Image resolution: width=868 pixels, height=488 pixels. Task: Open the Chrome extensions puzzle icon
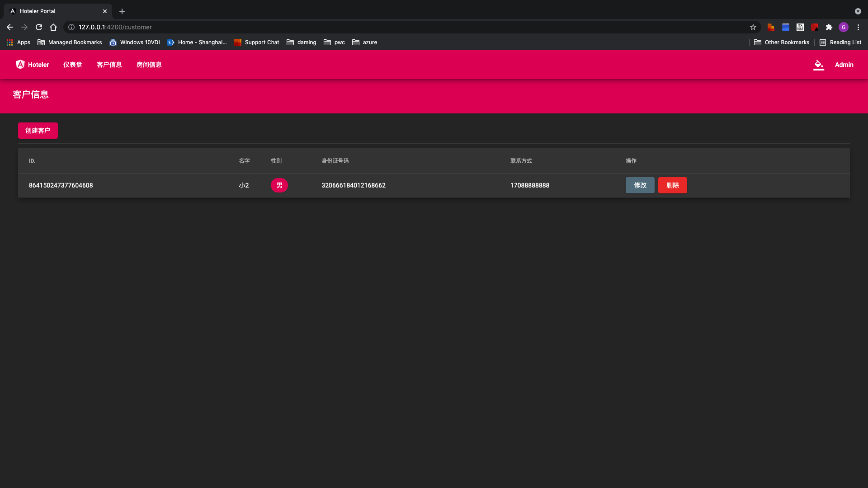click(829, 27)
